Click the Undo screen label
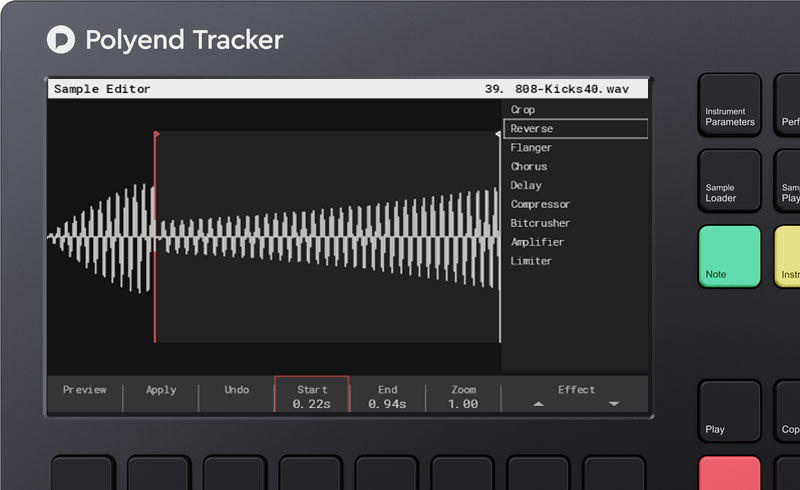This screenshot has width=800, height=490. point(237,389)
